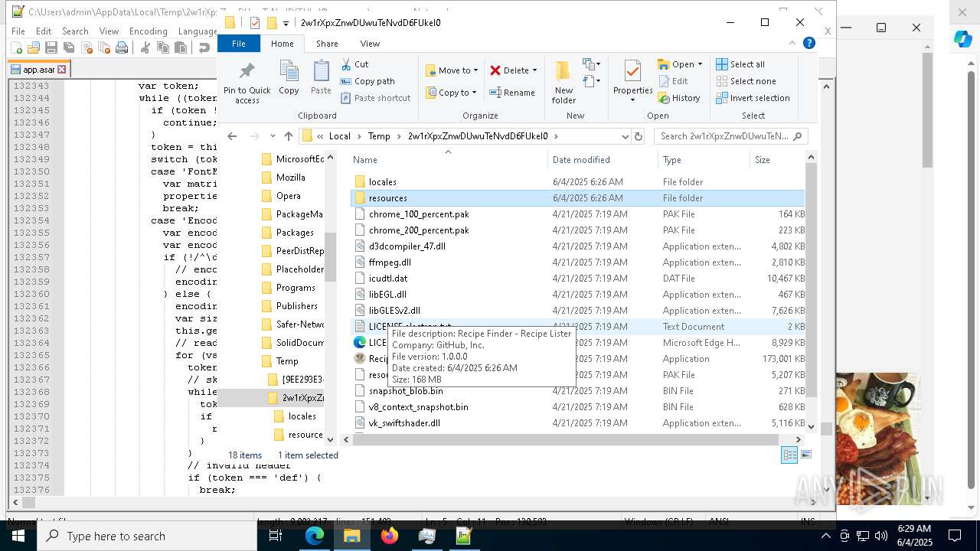980x551 pixels.
Task: Select Temp folder in navigation tree
Action: (x=287, y=361)
